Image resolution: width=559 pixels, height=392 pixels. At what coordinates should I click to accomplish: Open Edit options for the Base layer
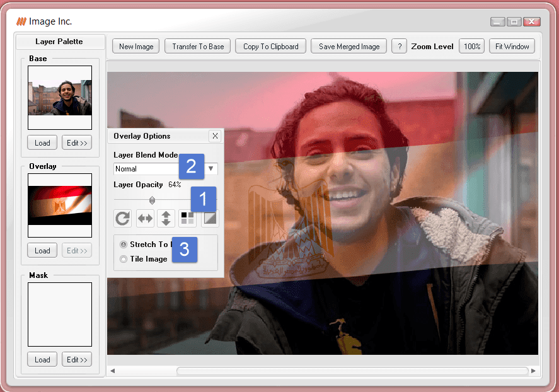77,143
